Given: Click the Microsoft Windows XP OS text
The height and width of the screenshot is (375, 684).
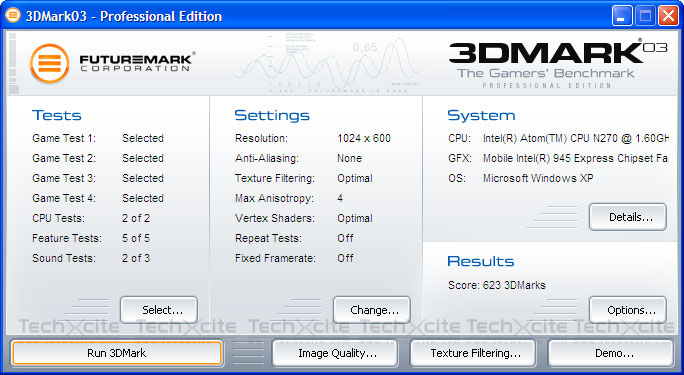Looking at the screenshot, I should pos(538,178).
